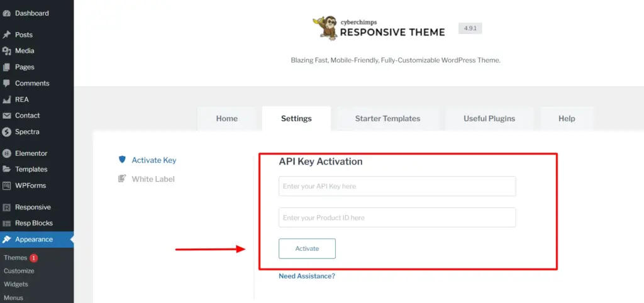Click the Cyberchimps monkey logo
This screenshot has height=303, width=644.
pos(325,28)
